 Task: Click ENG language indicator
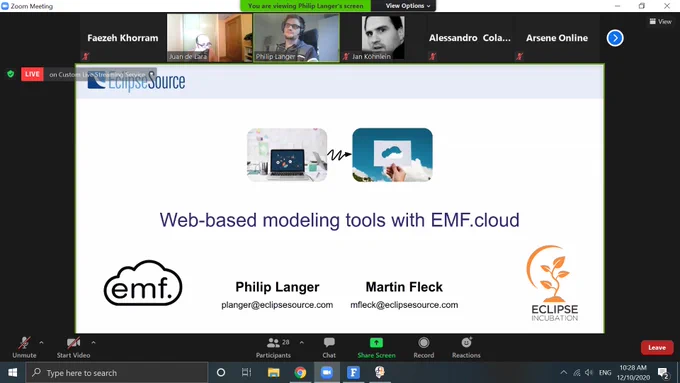605,373
